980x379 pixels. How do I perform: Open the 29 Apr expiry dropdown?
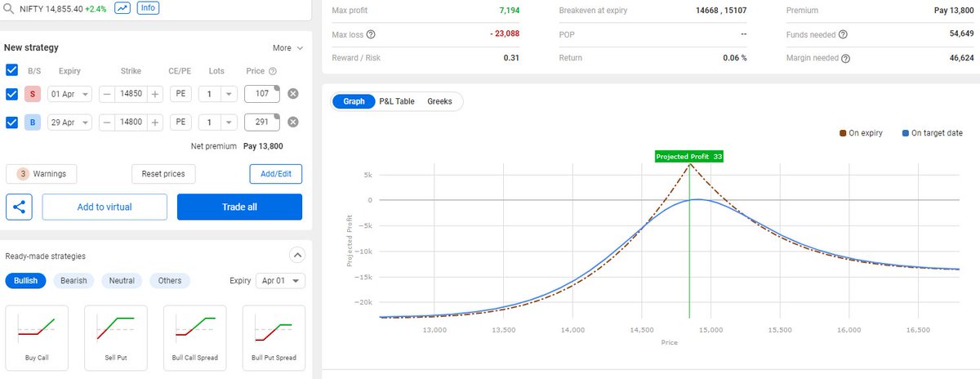[x=70, y=123]
